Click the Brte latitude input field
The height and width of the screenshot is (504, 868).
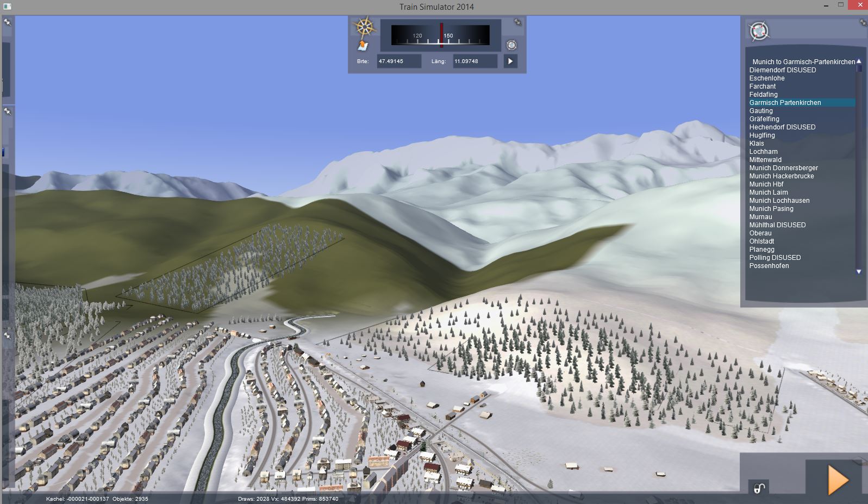point(399,61)
